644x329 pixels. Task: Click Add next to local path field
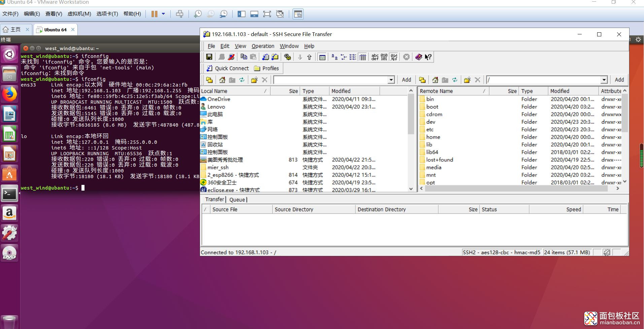point(406,80)
